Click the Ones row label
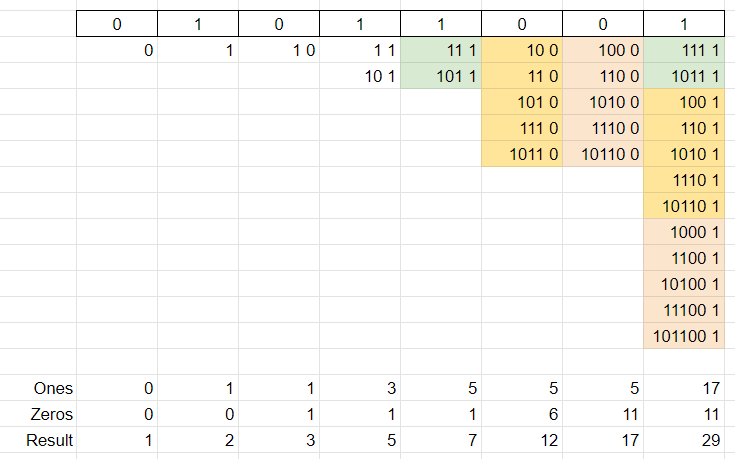 (53, 388)
